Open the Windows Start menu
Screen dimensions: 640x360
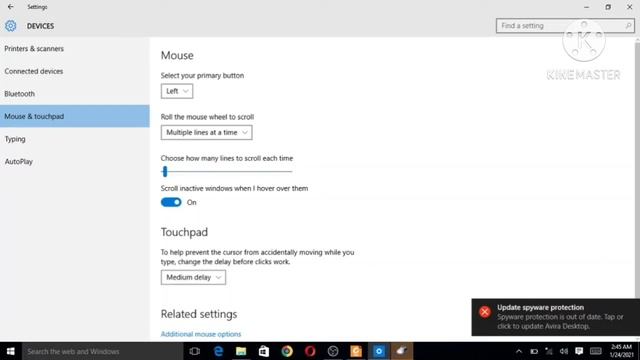click(x=11, y=351)
